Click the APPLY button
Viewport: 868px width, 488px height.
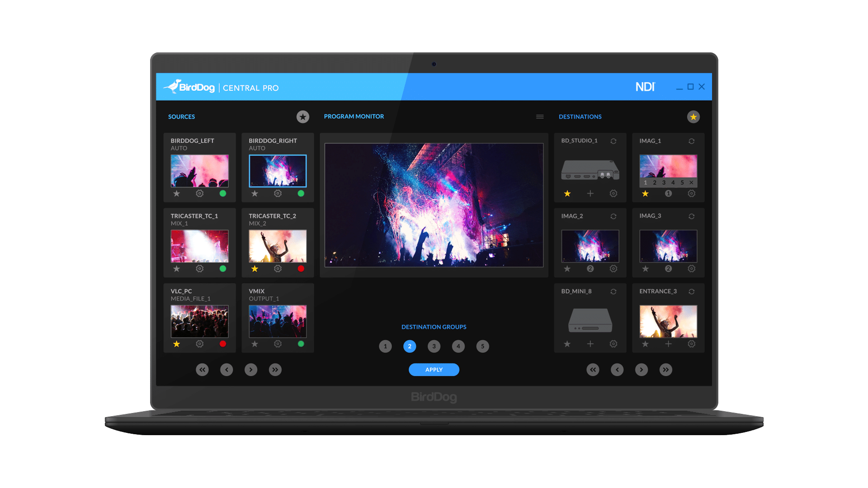point(434,370)
